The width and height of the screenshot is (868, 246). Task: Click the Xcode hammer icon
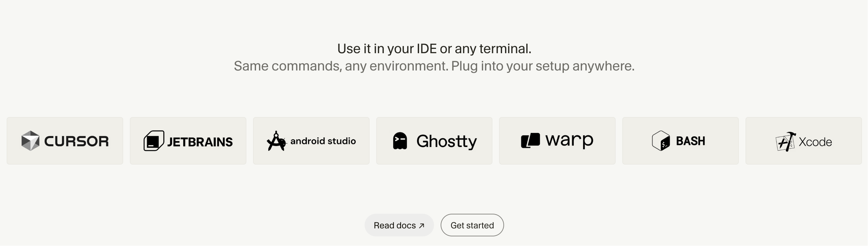pos(785,141)
